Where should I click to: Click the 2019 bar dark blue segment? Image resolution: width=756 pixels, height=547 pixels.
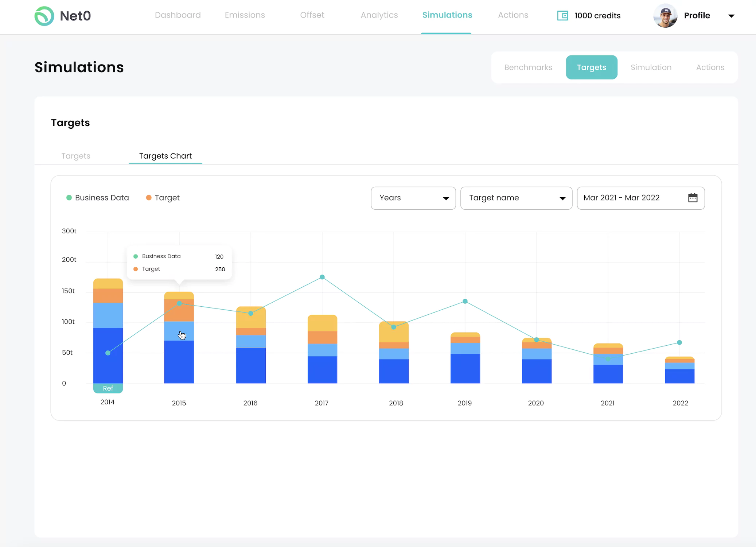coord(465,368)
